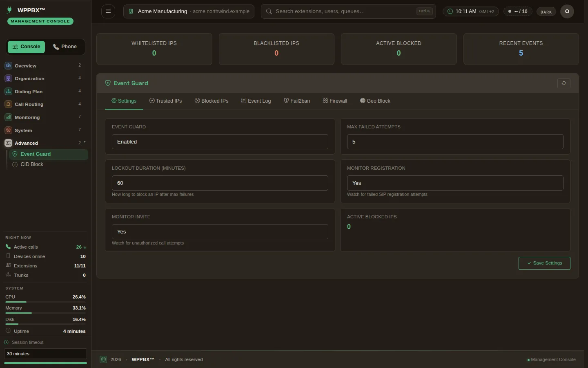Switch to Console mode
The image size is (588, 368).
tap(26, 47)
